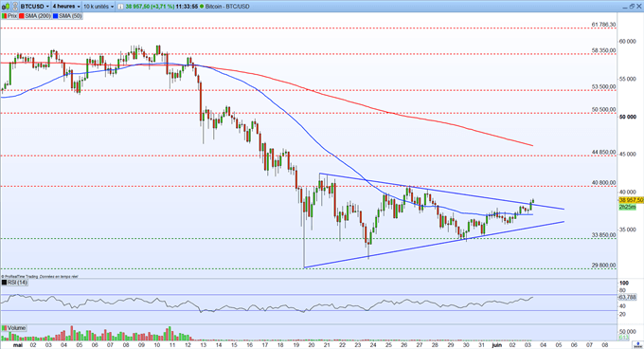Click the green market status dot
Viewport: 644px width, 349px height.
[x=202, y=7]
